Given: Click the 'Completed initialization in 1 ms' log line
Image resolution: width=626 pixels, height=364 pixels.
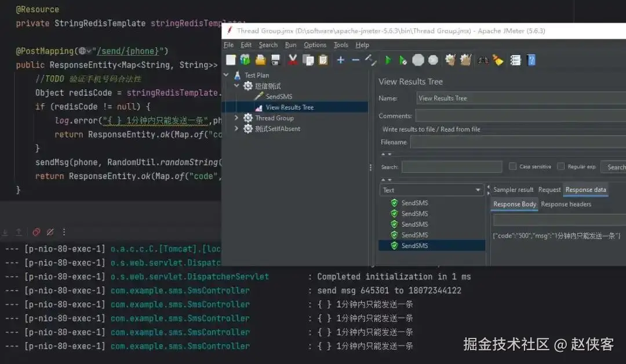Looking at the screenshot, I should click(x=394, y=276).
